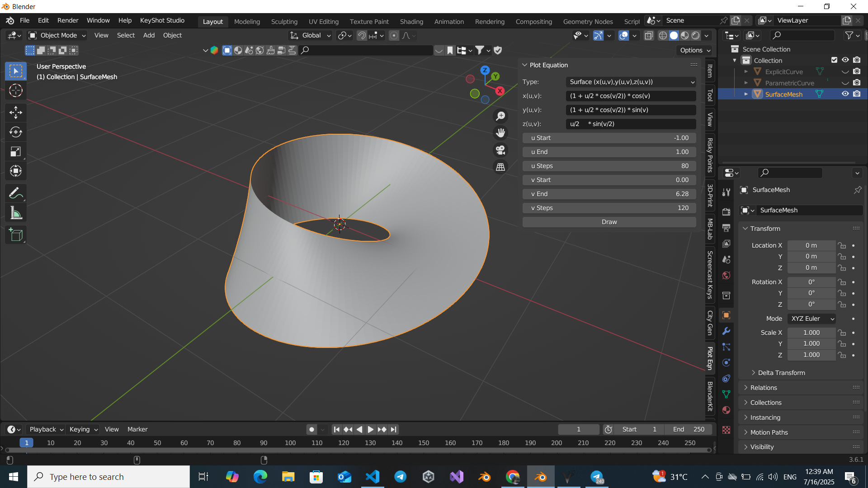The width and height of the screenshot is (868, 488).
Task: Open the Surface equation type dropdown
Action: click(x=631, y=82)
